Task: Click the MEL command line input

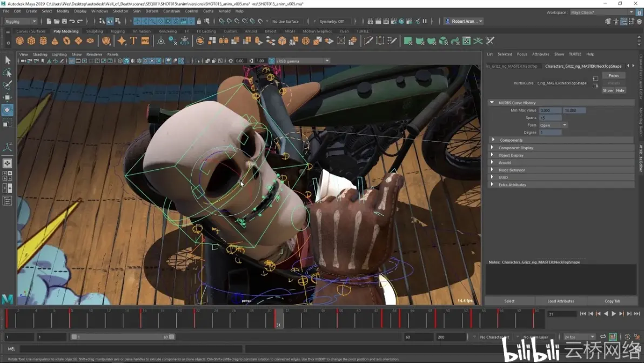Action: [130, 349]
